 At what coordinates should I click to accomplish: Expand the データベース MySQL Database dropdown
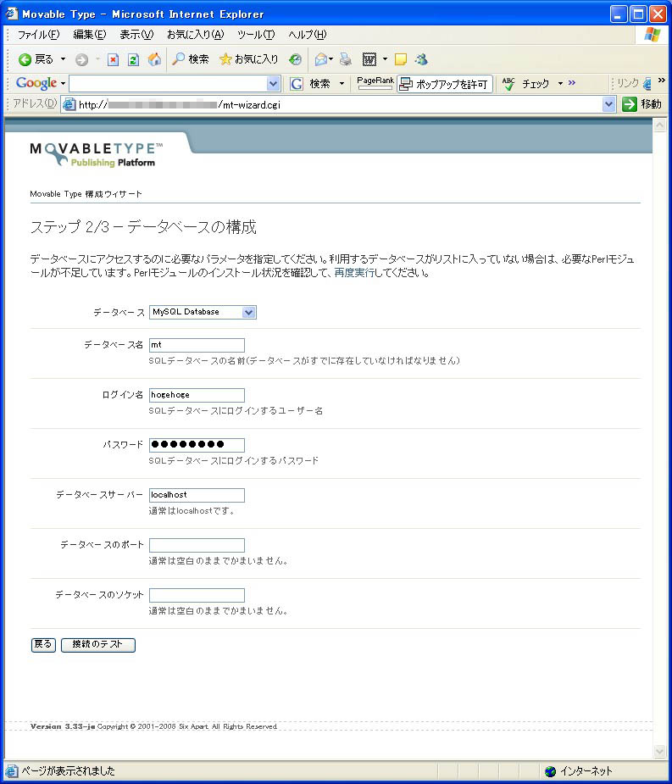(x=248, y=312)
